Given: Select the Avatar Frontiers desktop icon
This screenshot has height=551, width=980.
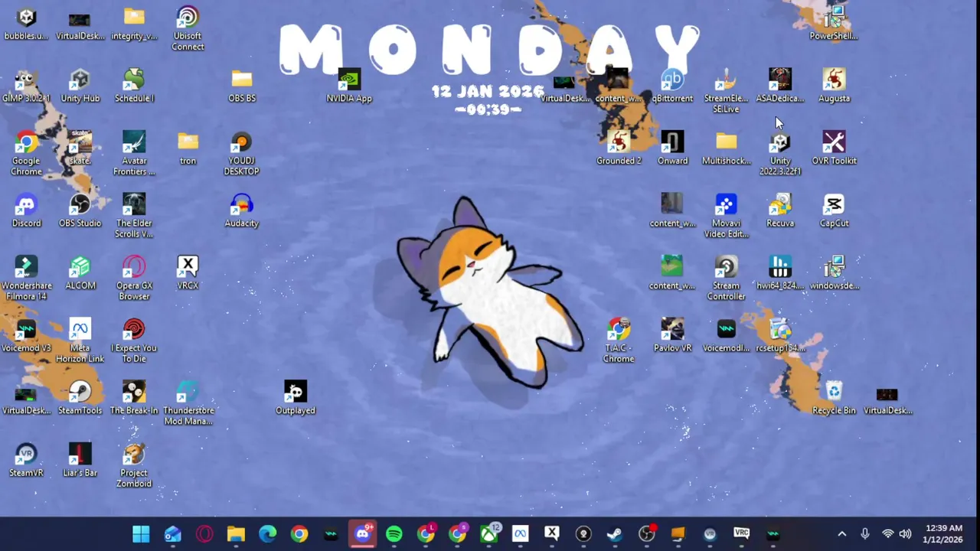Looking at the screenshot, I should tap(134, 154).
